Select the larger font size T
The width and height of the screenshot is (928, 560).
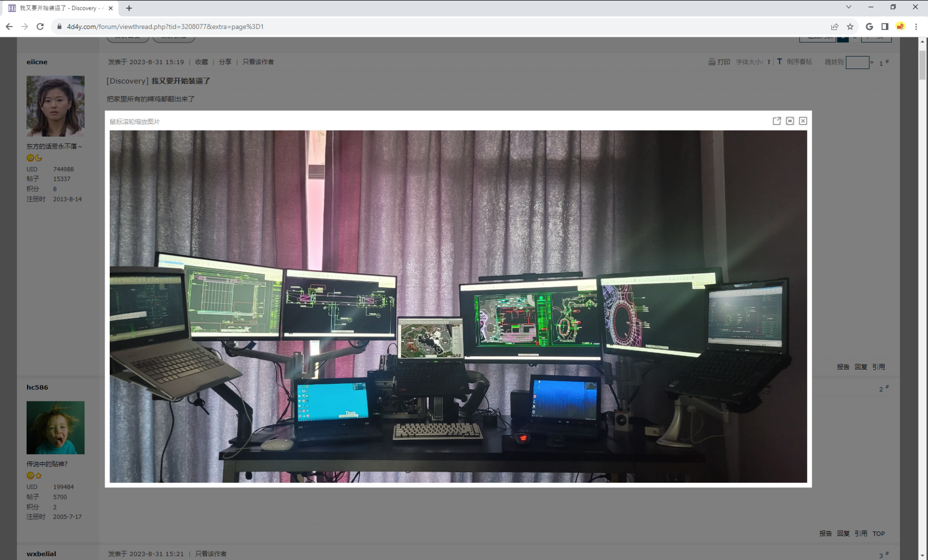click(x=779, y=62)
